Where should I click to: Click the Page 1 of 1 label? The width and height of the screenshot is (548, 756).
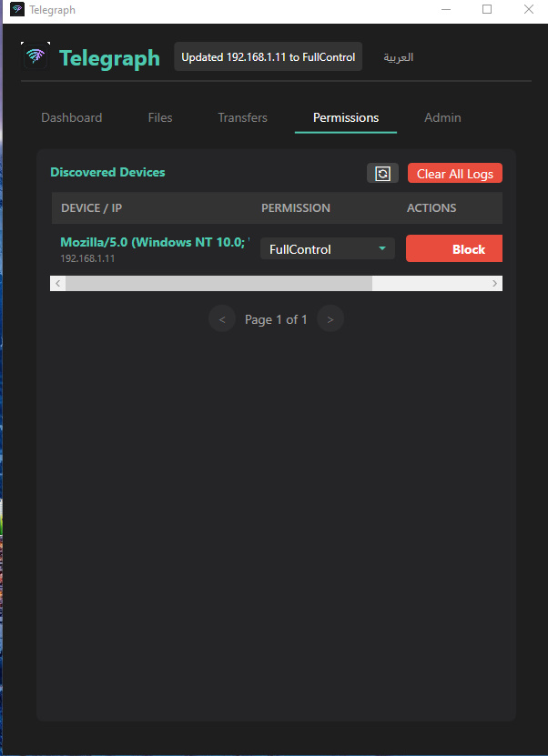tap(276, 319)
